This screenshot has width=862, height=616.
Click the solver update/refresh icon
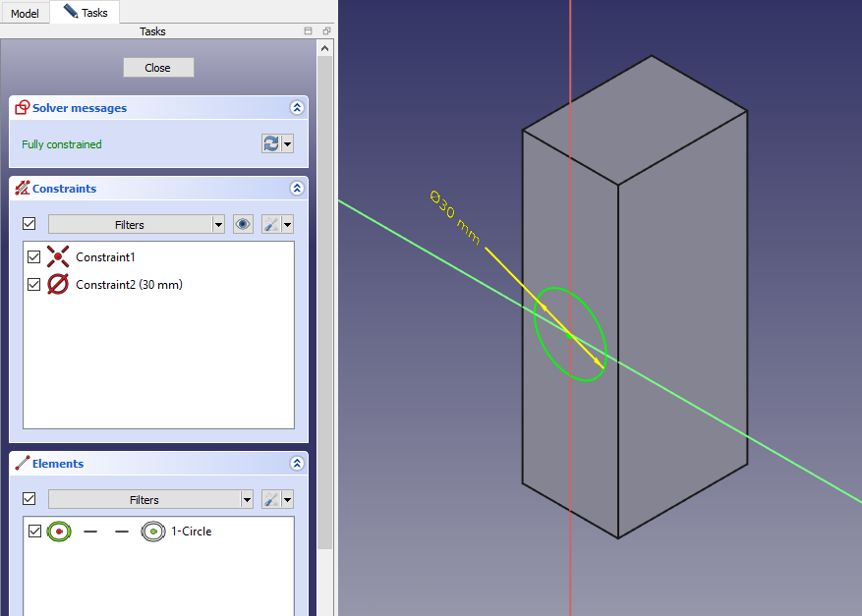click(270, 143)
